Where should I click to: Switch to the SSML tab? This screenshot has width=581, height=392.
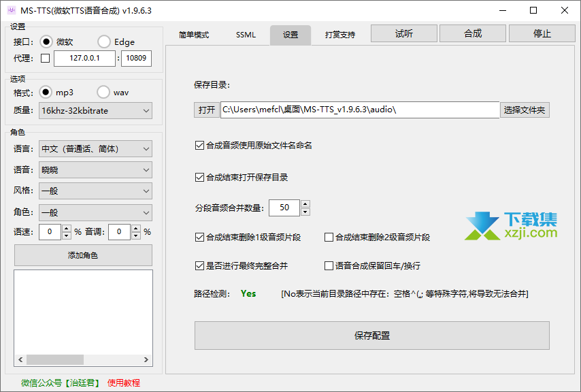coord(246,35)
